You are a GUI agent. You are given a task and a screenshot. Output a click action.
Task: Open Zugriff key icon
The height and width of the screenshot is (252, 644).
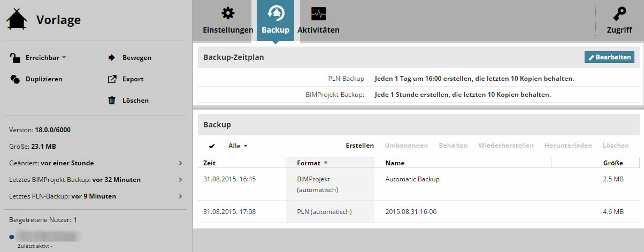(619, 13)
